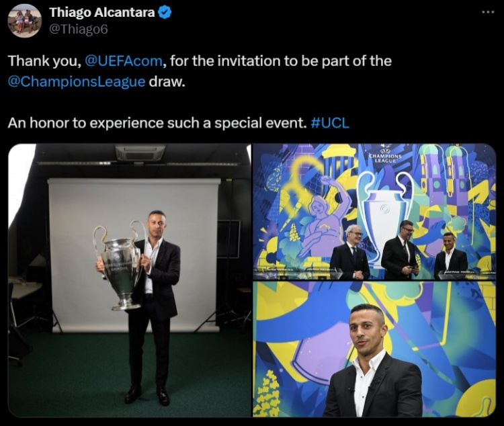The width and height of the screenshot is (504, 426).
Task: Click the Thiago Alcantara display name
Action: click(102, 13)
